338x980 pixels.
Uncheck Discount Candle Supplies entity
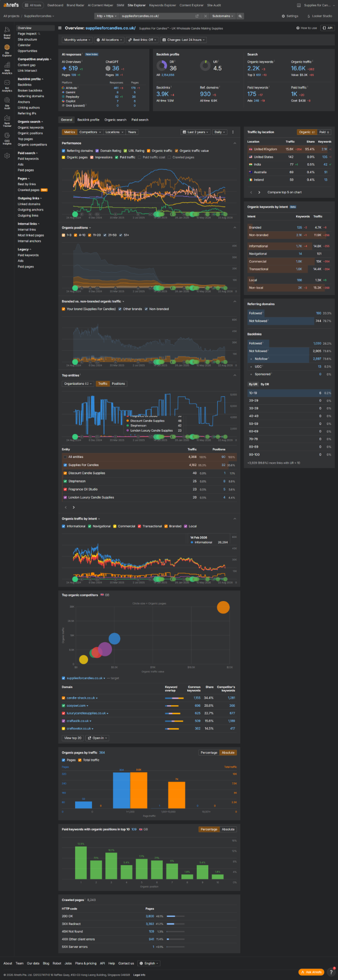click(x=65, y=473)
